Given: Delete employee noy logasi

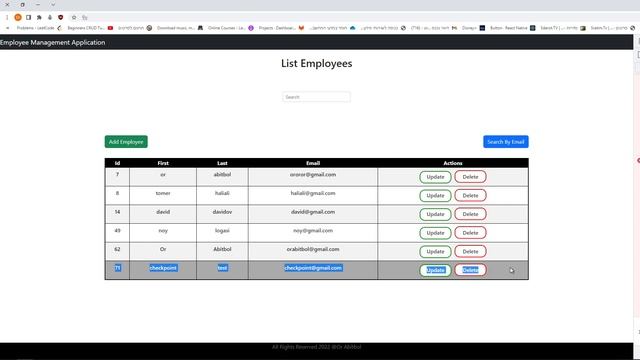Looking at the screenshot, I should coord(470,233).
